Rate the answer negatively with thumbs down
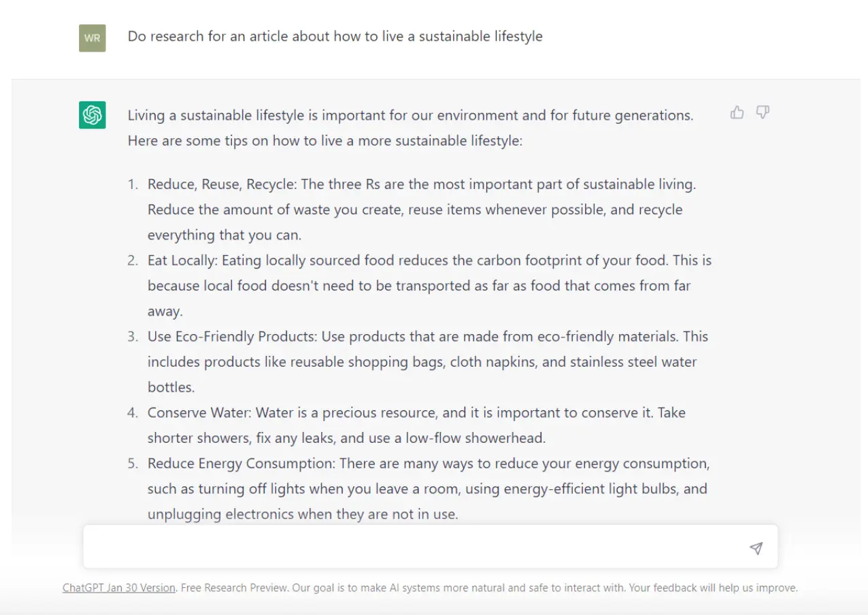The width and height of the screenshot is (868, 615). [x=762, y=113]
